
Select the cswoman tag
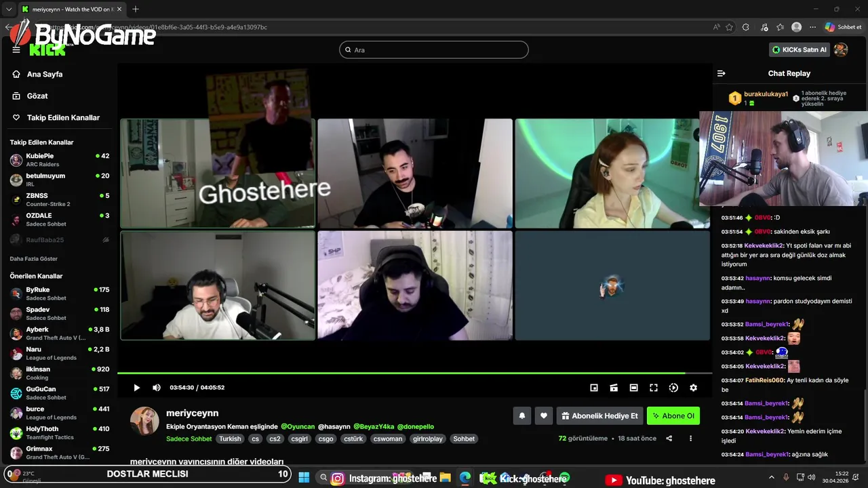[x=388, y=439]
